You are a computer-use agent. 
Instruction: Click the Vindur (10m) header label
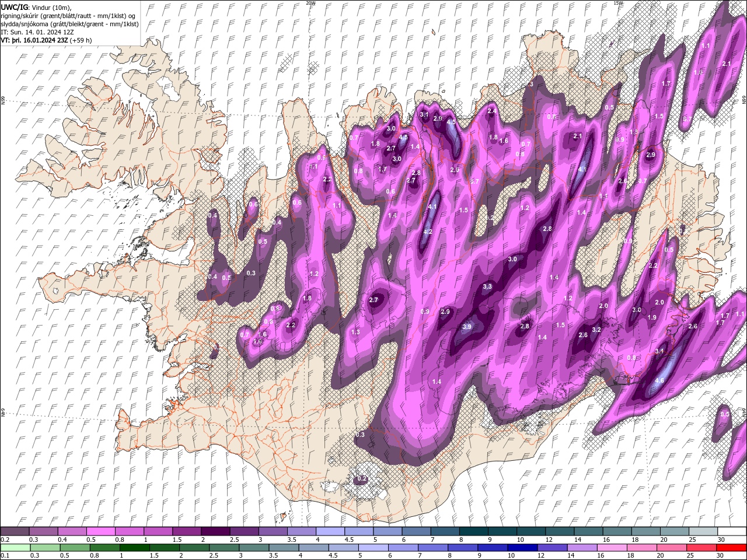(x=51, y=7)
